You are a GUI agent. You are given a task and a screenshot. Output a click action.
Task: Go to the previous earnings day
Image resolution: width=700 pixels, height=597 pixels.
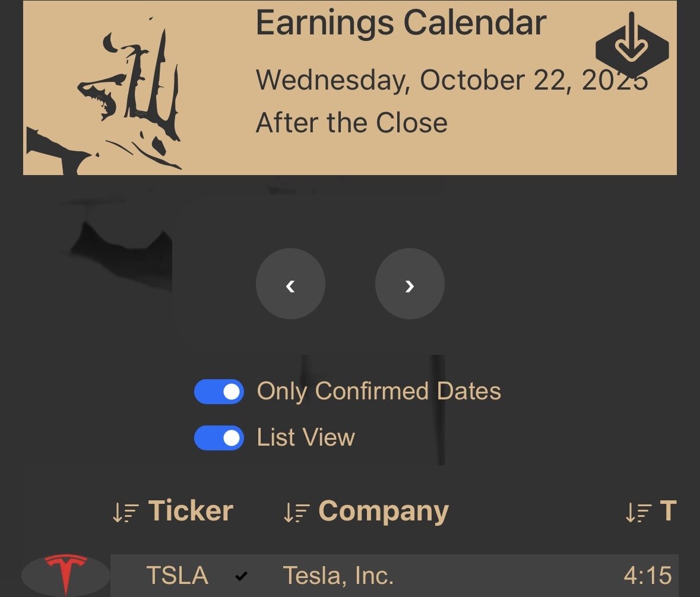[290, 284]
